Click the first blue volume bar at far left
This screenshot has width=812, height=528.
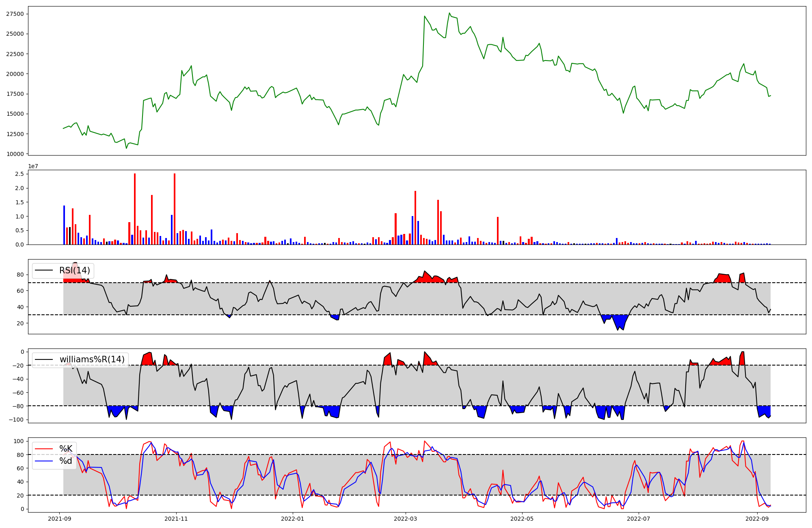64,225
